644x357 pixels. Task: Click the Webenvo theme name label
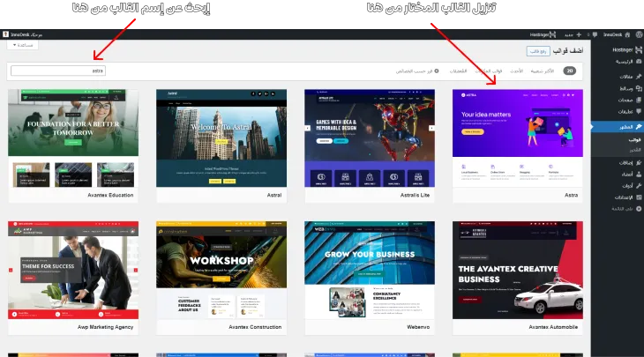coord(418,327)
